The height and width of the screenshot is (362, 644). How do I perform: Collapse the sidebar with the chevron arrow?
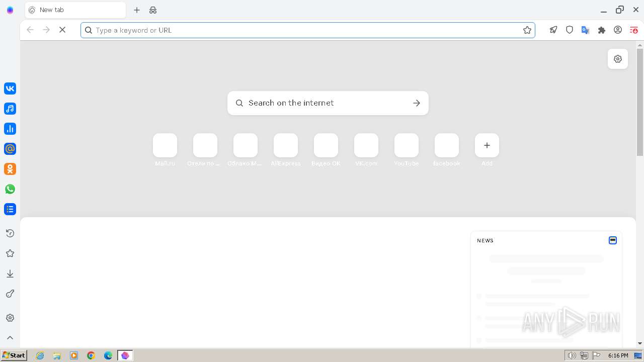[x=10, y=338]
